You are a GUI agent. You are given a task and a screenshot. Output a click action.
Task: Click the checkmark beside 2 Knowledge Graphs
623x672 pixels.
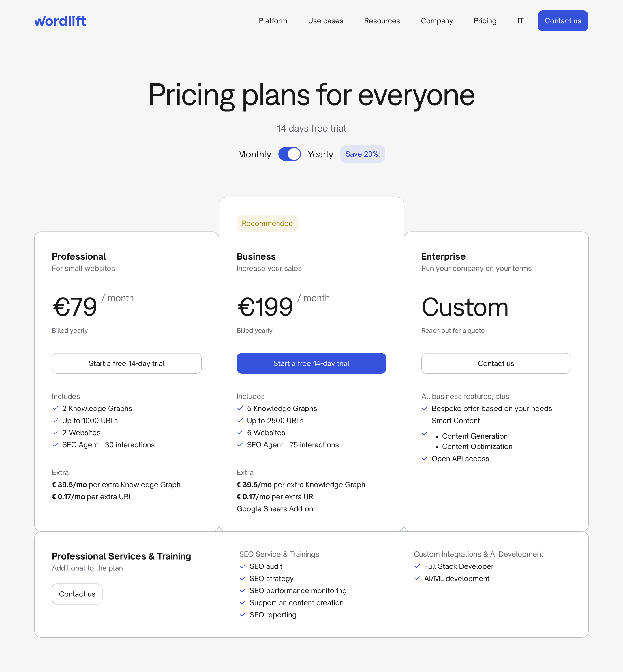point(55,408)
